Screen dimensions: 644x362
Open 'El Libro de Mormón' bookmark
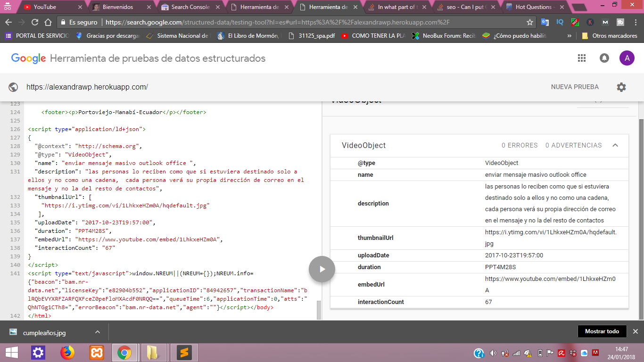248,36
